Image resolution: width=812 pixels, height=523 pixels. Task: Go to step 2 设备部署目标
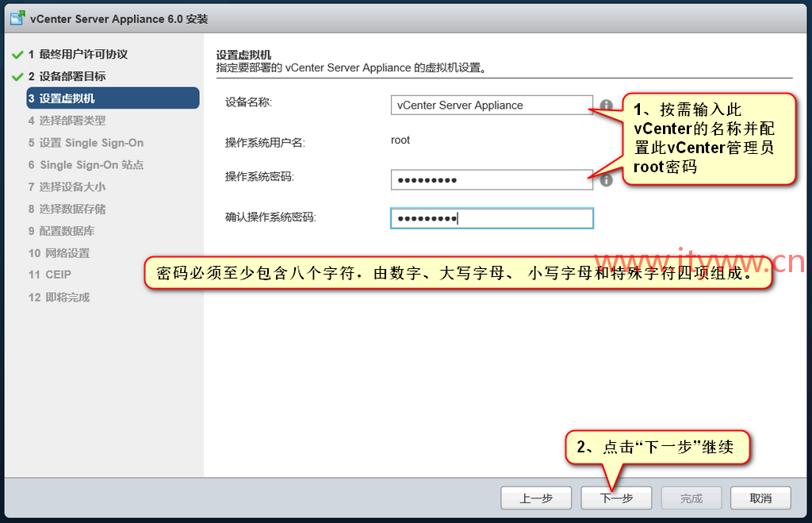(x=67, y=77)
